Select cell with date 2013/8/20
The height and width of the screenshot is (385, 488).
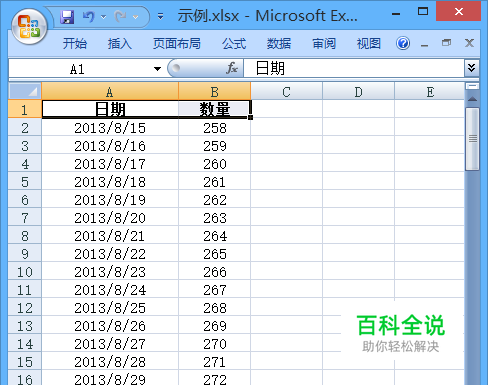[x=110, y=218]
